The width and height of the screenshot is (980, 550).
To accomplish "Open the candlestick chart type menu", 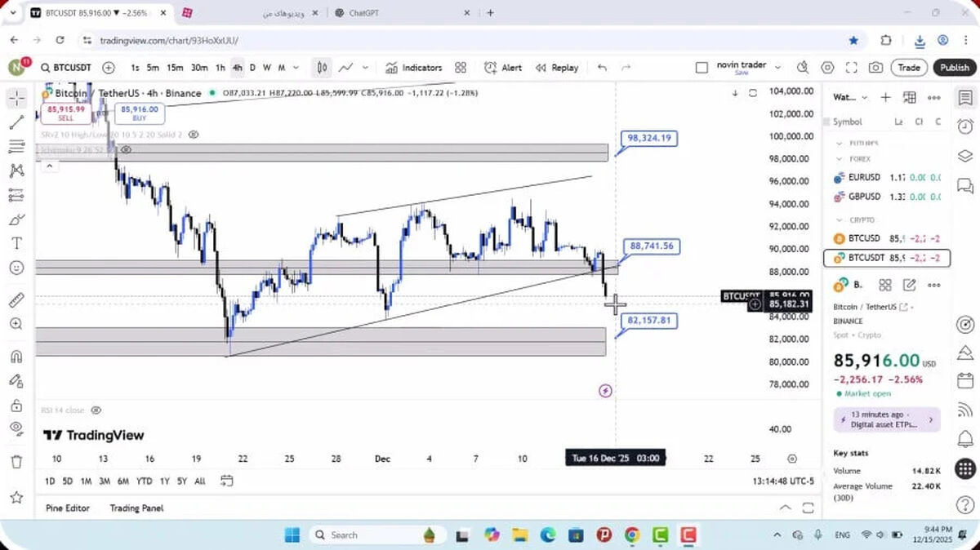I will 323,68.
